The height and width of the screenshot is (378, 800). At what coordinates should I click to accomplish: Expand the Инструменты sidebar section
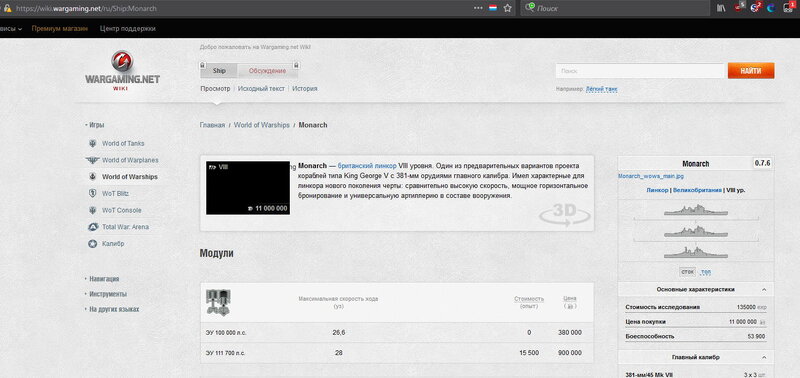point(106,294)
